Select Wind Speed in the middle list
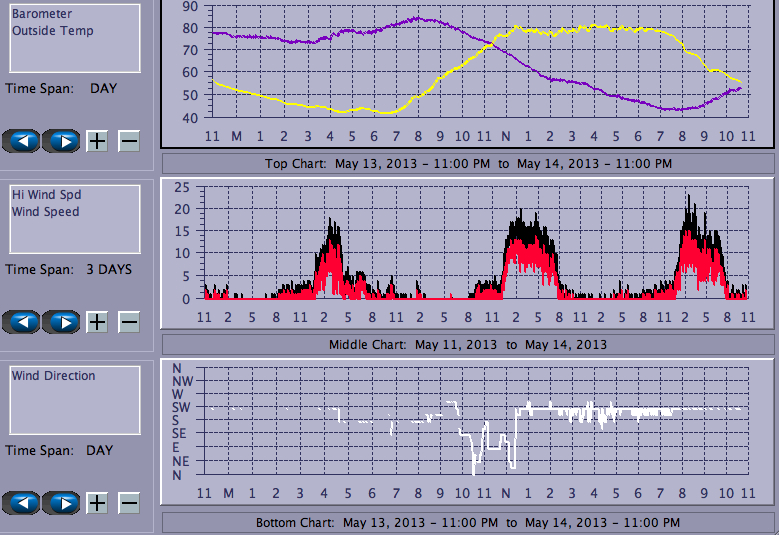The height and width of the screenshot is (535, 779). coord(45,212)
